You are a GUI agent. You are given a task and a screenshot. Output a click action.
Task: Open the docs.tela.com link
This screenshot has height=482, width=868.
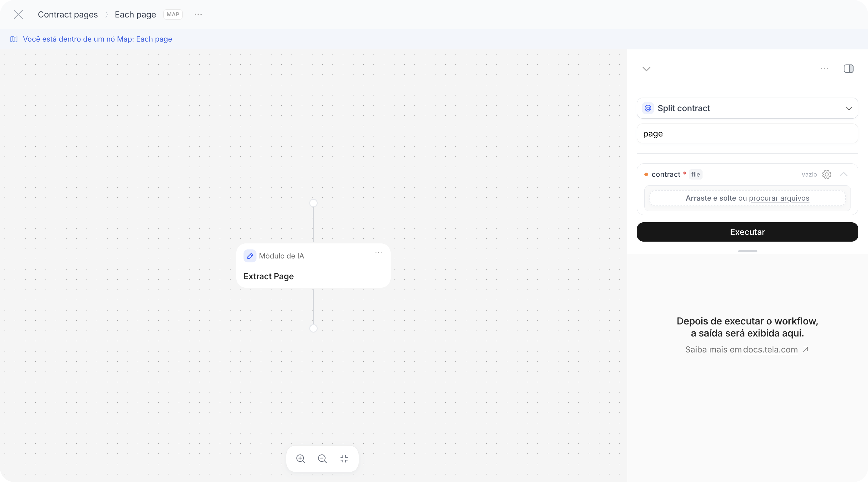click(x=770, y=350)
